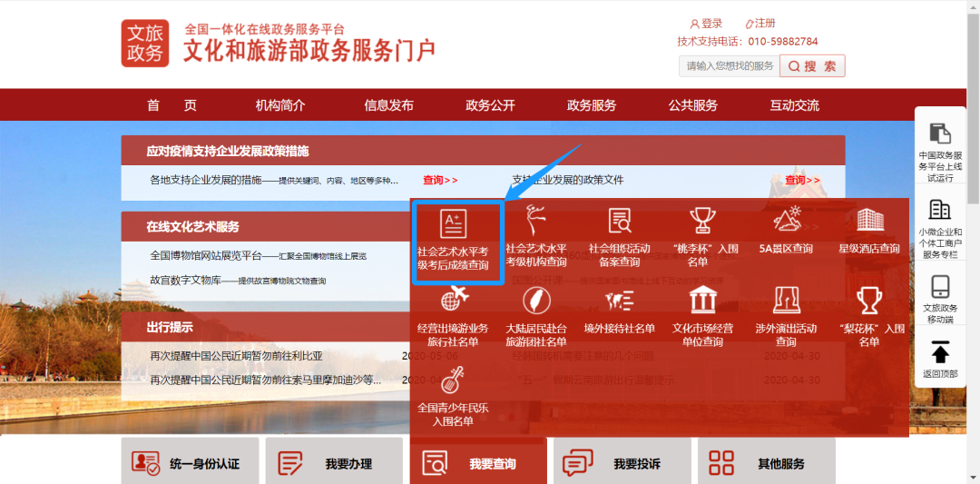Click 文化市场经营单位查询 museum icon

click(702, 299)
